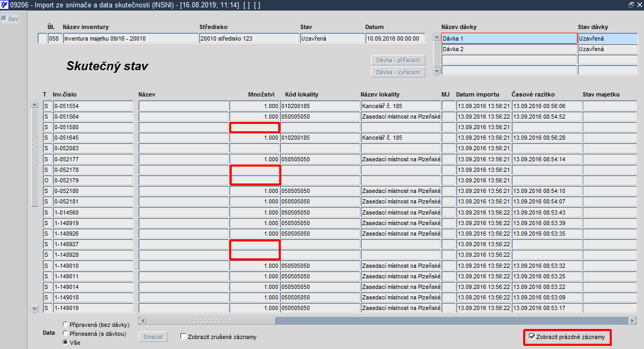The image size is (644, 349).
Task: Click the Smazat button
Action: click(x=154, y=337)
